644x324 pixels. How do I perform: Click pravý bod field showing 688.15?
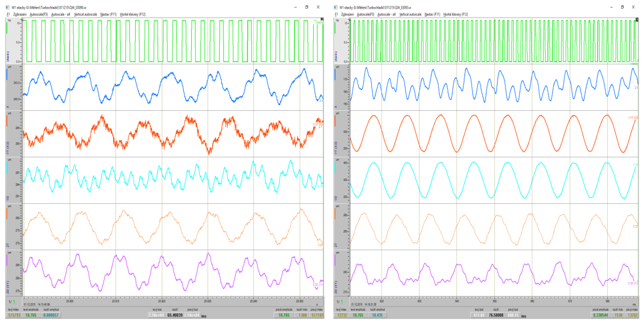tap(513, 315)
